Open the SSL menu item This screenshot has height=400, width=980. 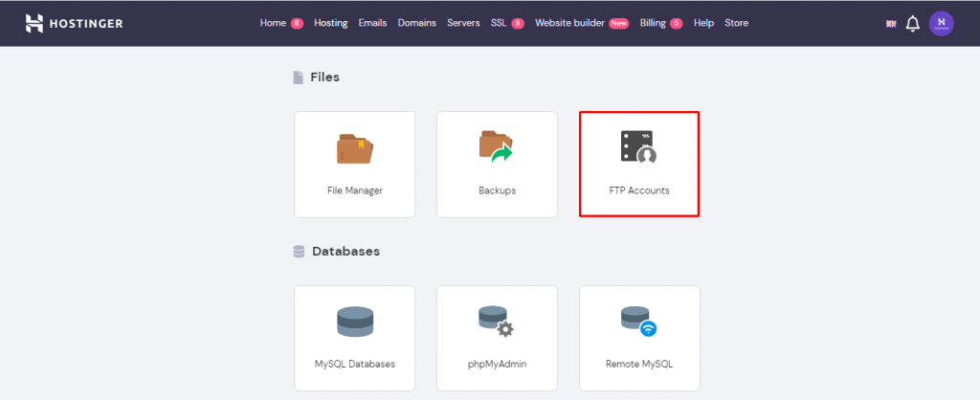click(499, 23)
